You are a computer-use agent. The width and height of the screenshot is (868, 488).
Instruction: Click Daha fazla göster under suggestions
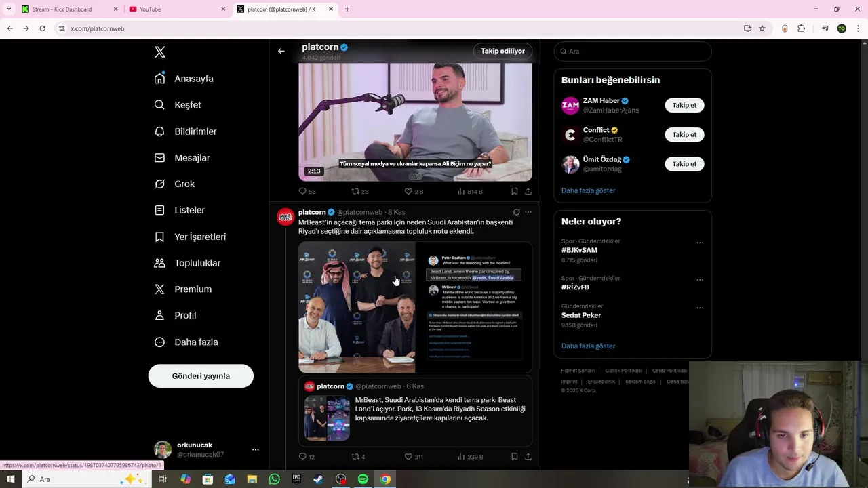pyautogui.click(x=588, y=190)
